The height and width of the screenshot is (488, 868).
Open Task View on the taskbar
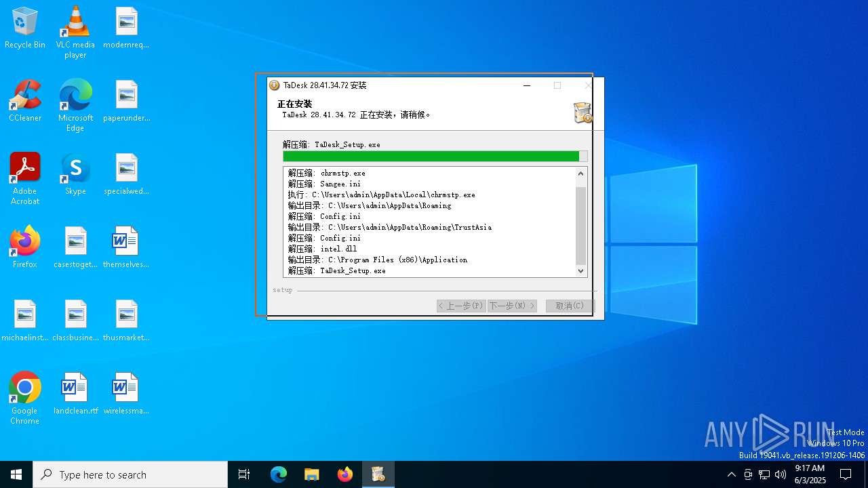click(x=244, y=474)
